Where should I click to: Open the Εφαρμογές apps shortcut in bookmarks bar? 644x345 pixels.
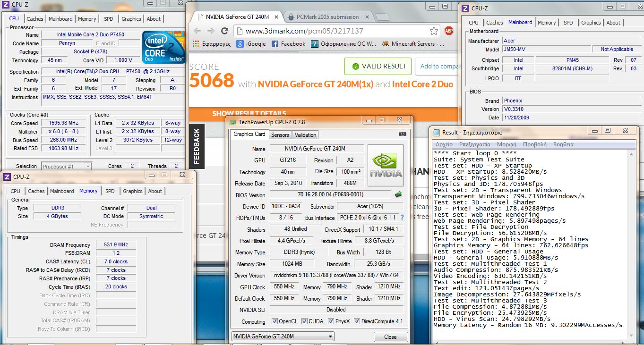(212, 44)
